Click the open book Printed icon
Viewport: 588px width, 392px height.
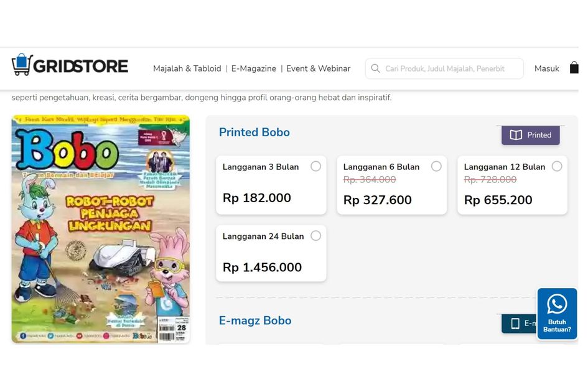tap(516, 135)
